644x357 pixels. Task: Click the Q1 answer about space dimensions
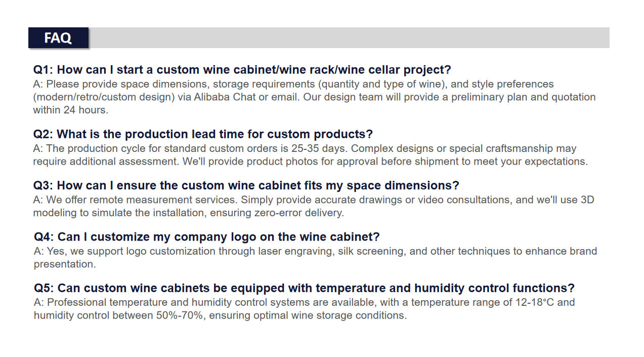pos(315,97)
